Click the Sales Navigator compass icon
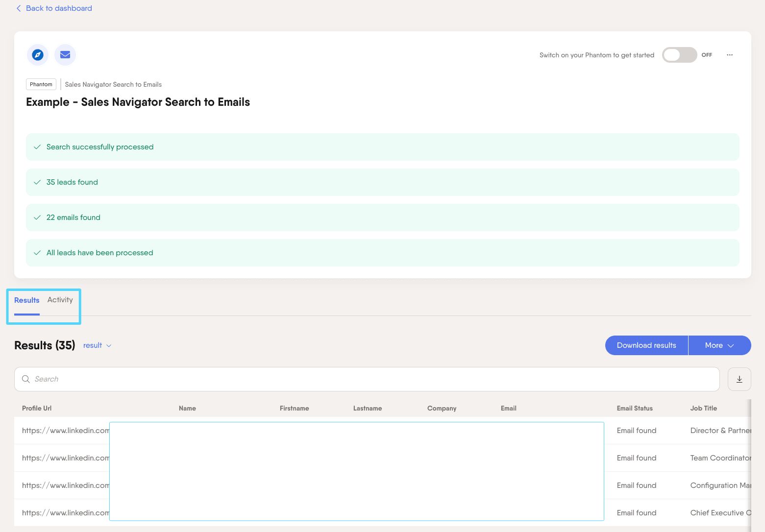Image resolution: width=765 pixels, height=532 pixels. pos(38,55)
